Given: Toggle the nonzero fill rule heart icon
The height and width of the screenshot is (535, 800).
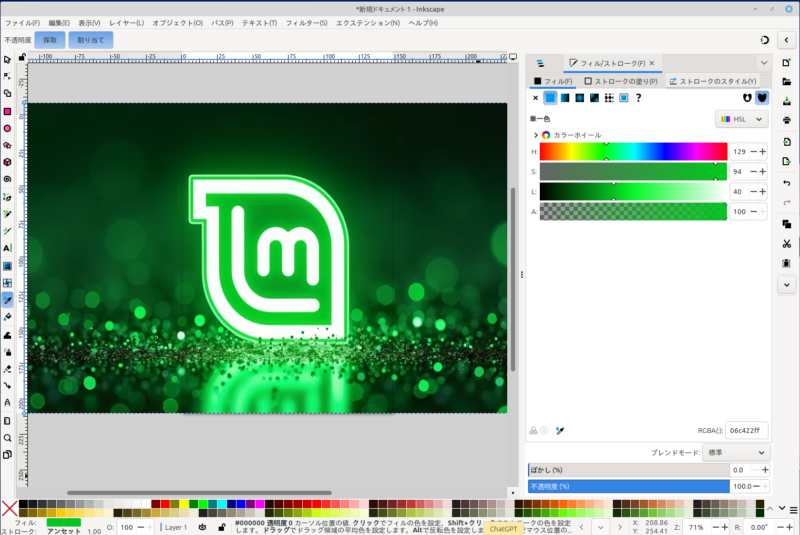Looking at the screenshot, I should pyautogui.click(x=762, y=98).
